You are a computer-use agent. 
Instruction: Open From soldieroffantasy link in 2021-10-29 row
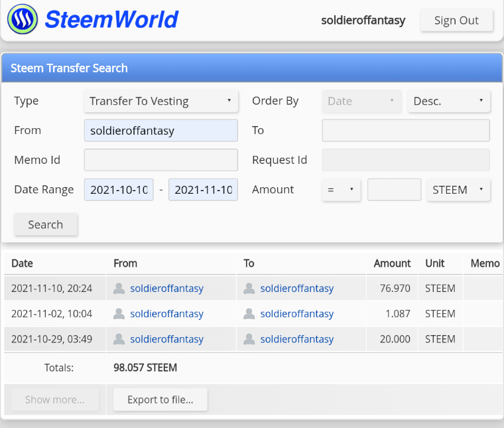(x=167, y=339)
